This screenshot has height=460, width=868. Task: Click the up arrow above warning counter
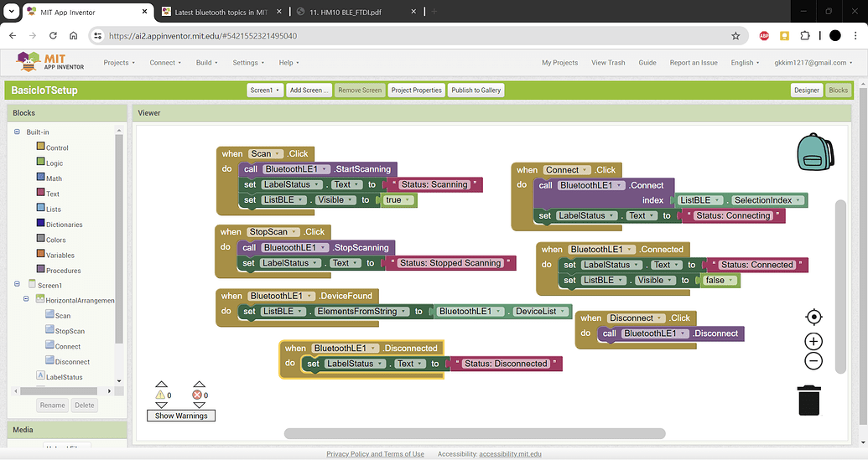161,384
